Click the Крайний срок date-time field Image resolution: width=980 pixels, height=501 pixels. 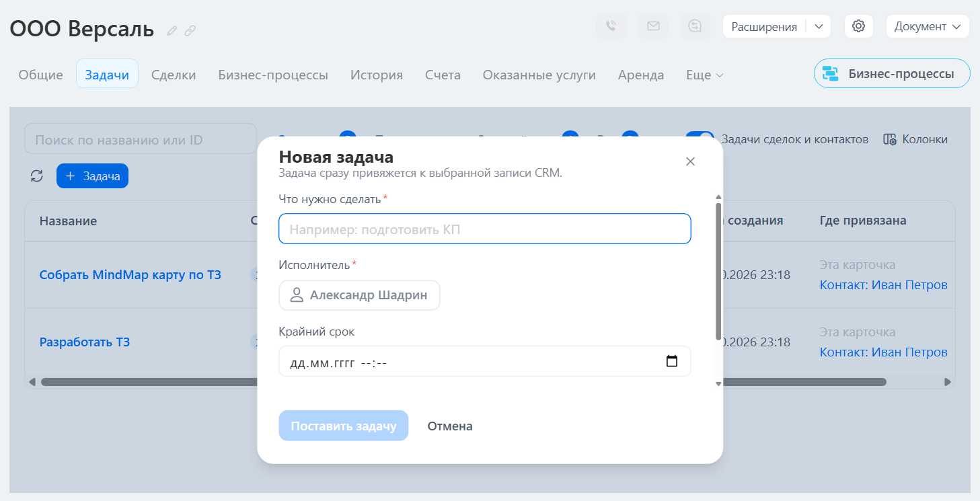[x=485, y=361]
